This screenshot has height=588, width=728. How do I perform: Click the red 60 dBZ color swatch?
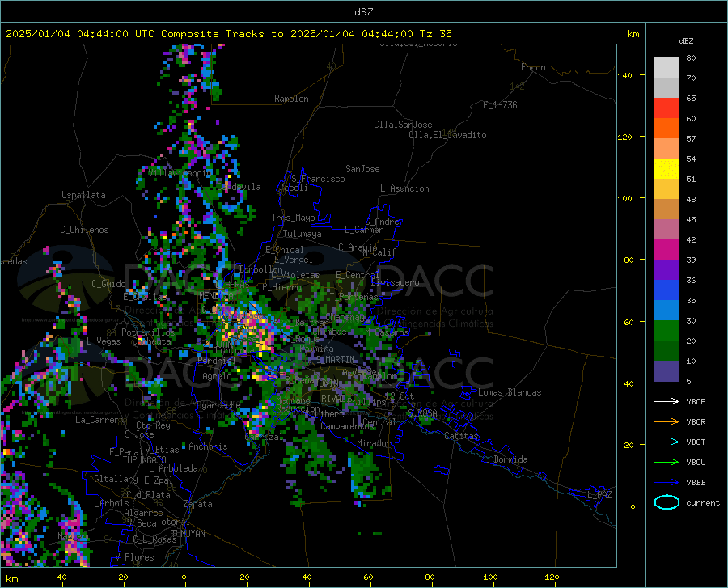[667, 108]
